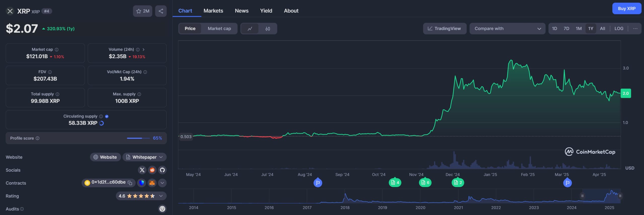Click Circulating supply info icon
Viewport: 644px width, 215px height.
101,116
